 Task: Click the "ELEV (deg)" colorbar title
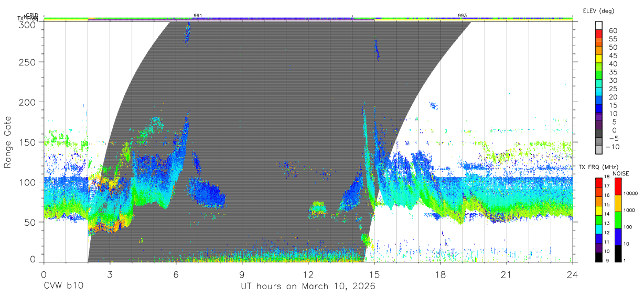[x=599, y=11]
